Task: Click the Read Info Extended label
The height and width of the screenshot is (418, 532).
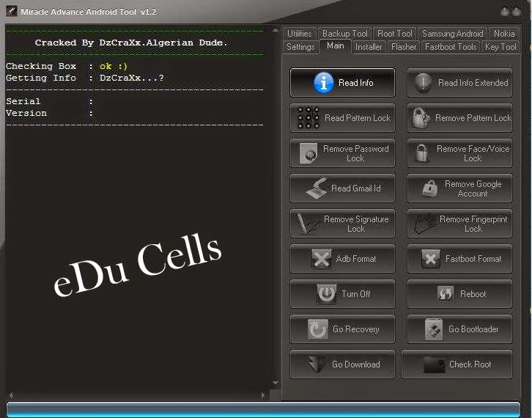Action: point(473,83)
